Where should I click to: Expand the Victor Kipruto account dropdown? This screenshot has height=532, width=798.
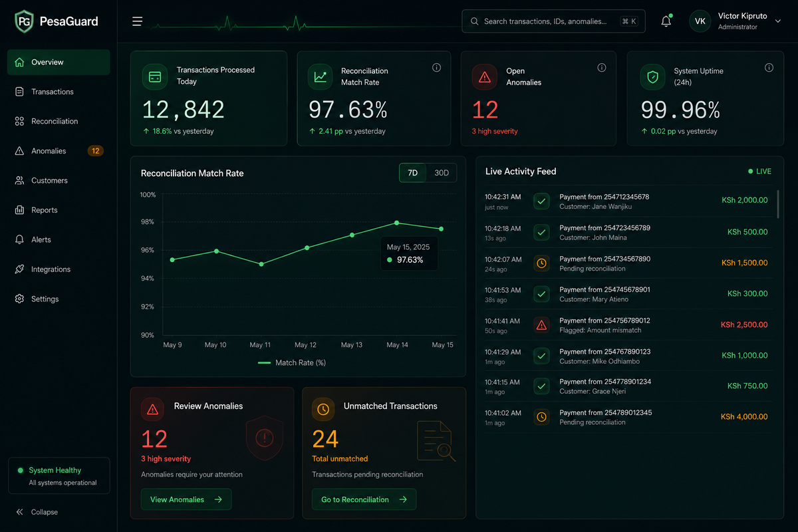[778, 21]
